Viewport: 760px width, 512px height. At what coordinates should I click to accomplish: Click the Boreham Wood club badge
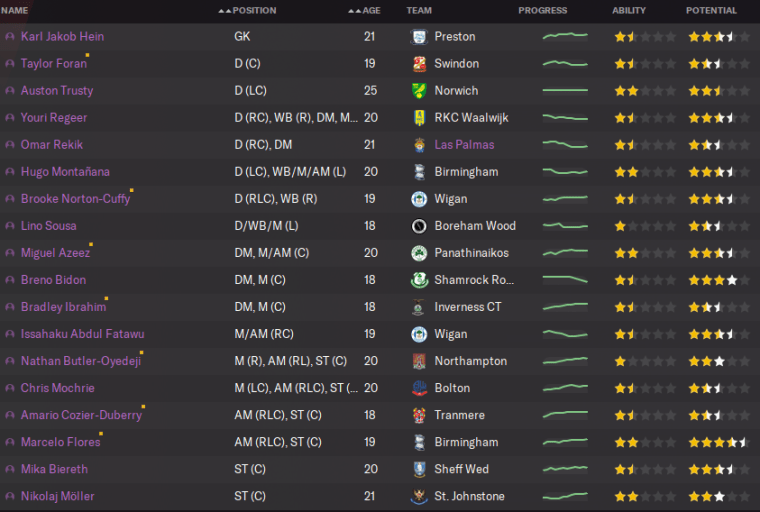point(419,226)
